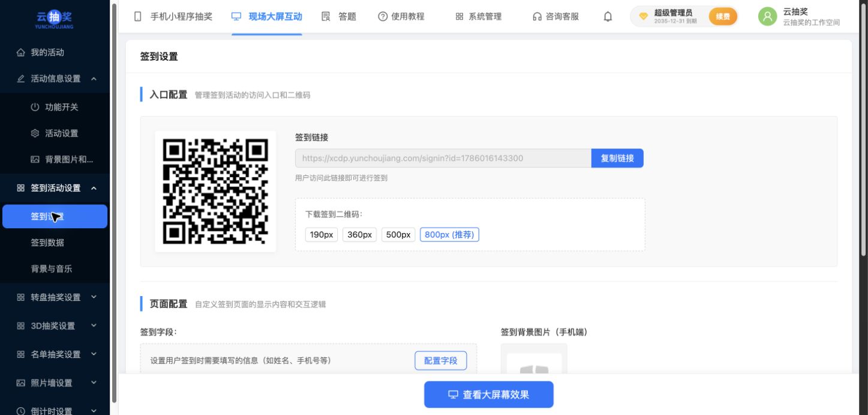Expand the 照片墙设置 chevron

(94, 382)
